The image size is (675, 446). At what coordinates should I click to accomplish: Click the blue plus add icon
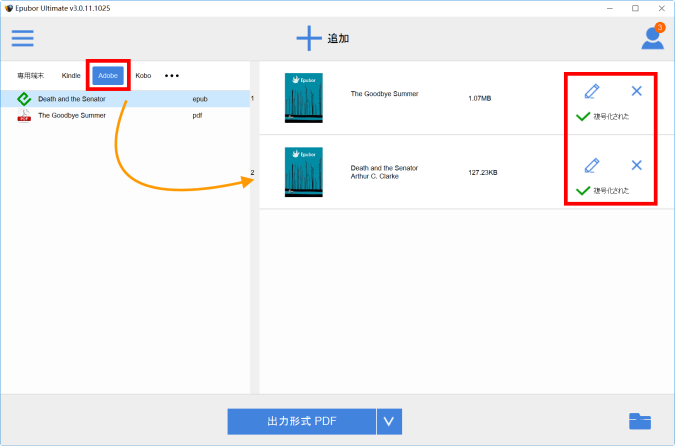tap(309, 38)
